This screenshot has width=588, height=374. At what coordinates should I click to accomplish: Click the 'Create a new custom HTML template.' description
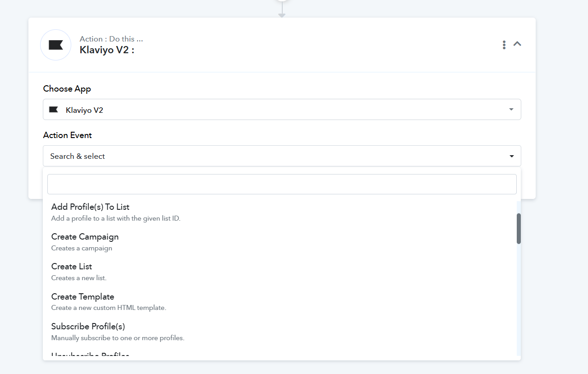[x=109, y=308]
